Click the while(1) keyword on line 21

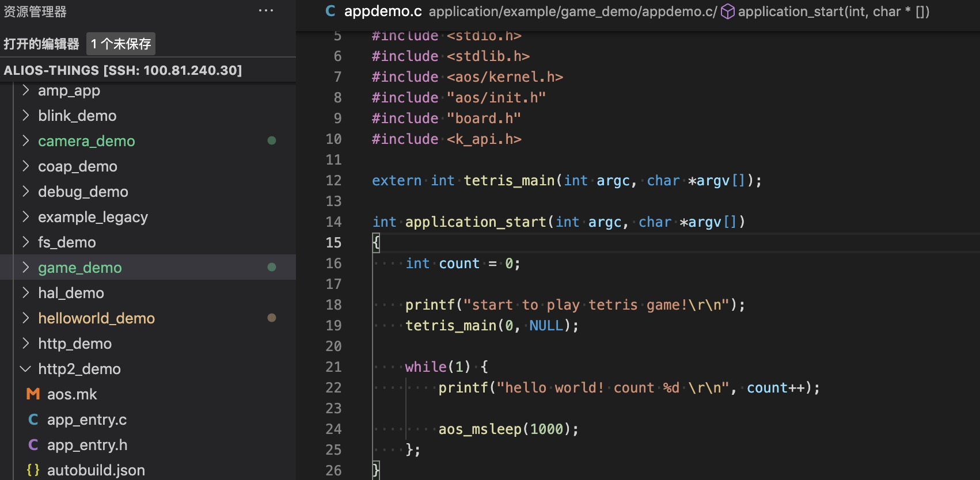426,367
